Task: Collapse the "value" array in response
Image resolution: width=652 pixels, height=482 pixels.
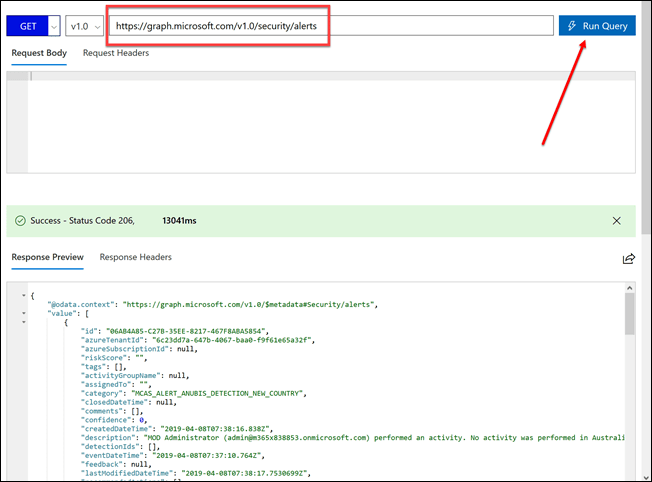Action: pyautogui.click(x=21, y=313)
